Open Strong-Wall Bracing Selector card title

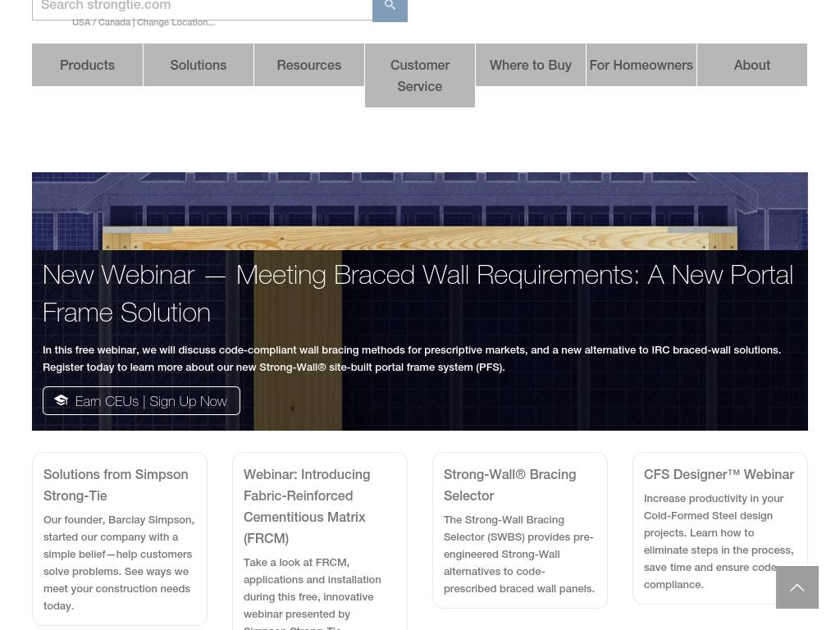[x=509, y=485]
